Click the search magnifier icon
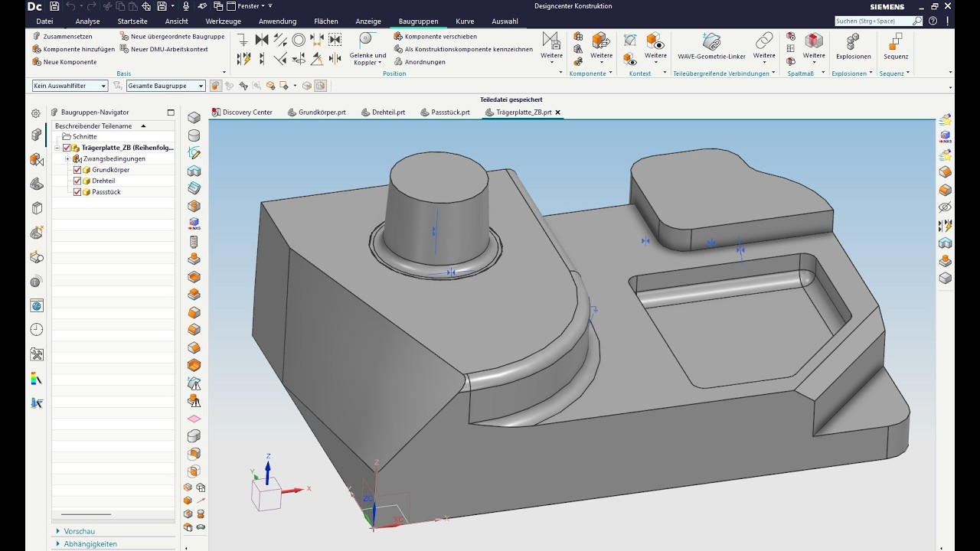 (x=917, y=21)
